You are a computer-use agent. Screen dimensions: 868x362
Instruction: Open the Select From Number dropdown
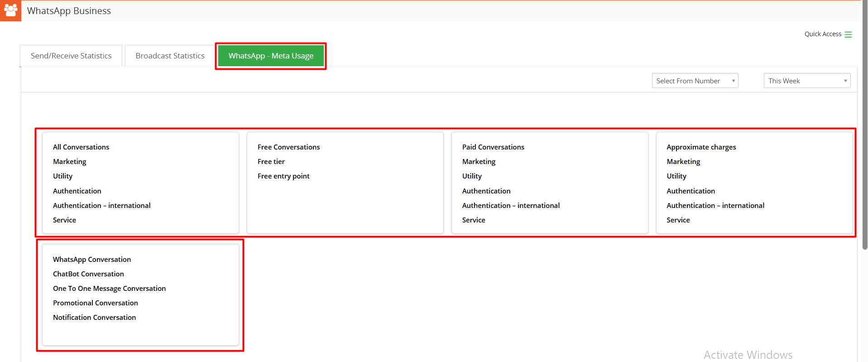pos(695,81)
